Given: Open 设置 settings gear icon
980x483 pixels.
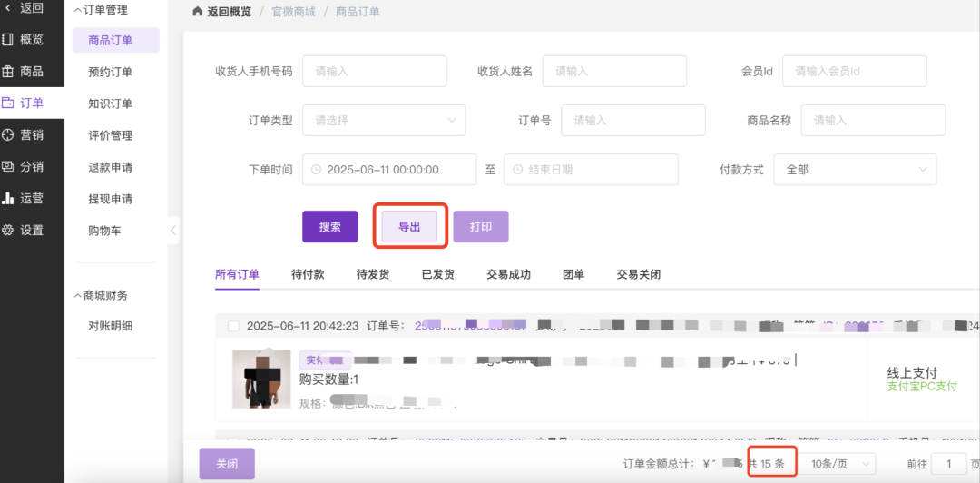Looking at the screenshot, I should (x=8, y=230).
